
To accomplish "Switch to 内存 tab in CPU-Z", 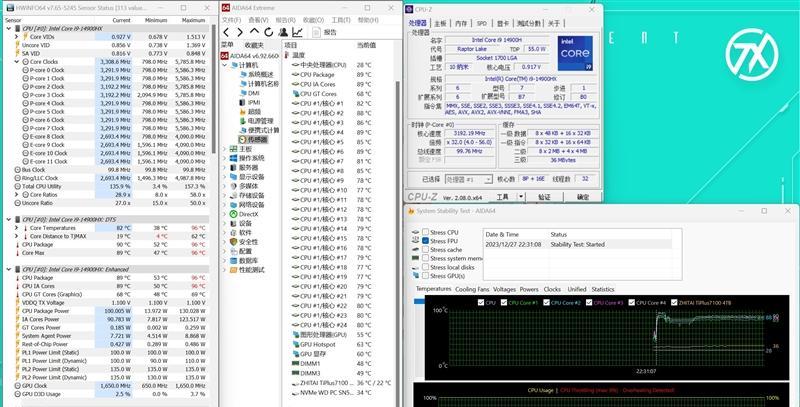I will (461, 23).
